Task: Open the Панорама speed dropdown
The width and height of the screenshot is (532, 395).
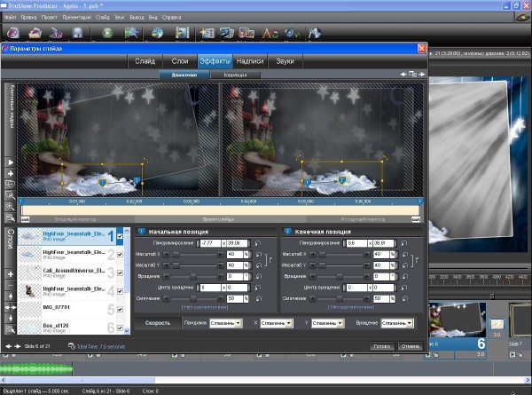Action: [x=226, y=323]
